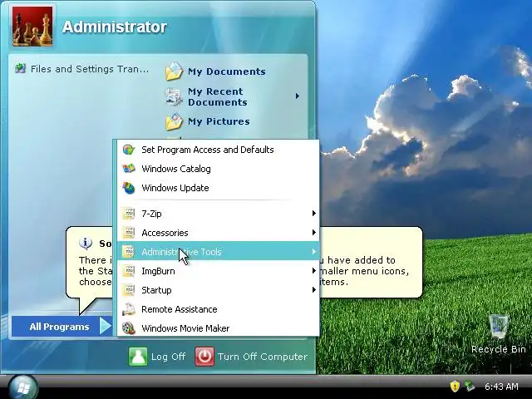Click the info icon in the balloon tip
532x399 pixels.
[x=86, y=243]
